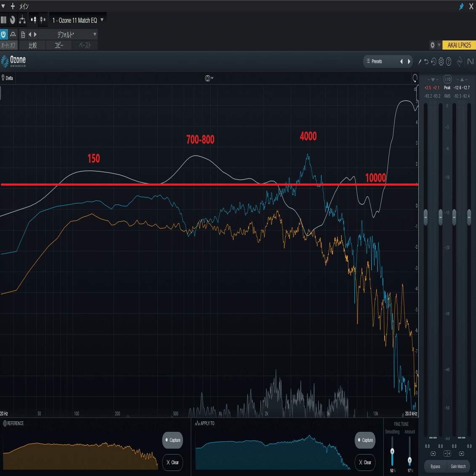Click the Native Instruments N logo icon
The height and width of the screenshot is (476, 476).
[470, 61]
